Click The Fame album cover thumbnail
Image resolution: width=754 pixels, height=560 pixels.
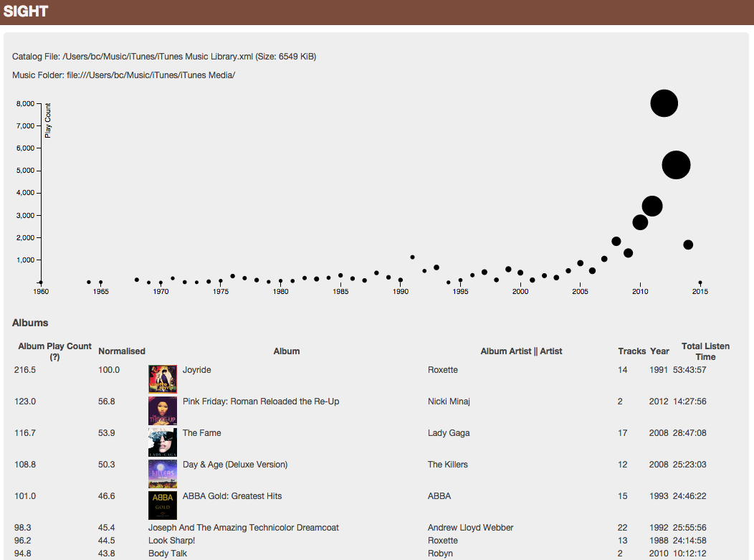click(163, 442)
